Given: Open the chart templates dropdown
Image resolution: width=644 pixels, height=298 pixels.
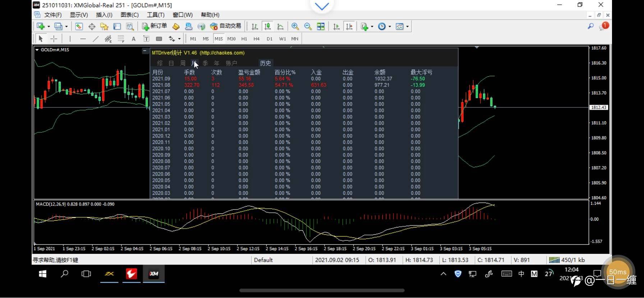Looking at the screenshot, I should 408,27.
